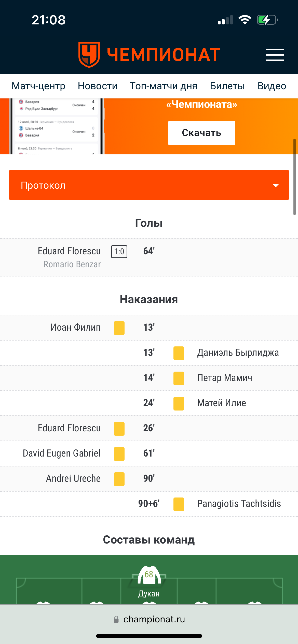Expand the Протокол dropdown
This screenshot has width=298, height=644.
(149, 185)
